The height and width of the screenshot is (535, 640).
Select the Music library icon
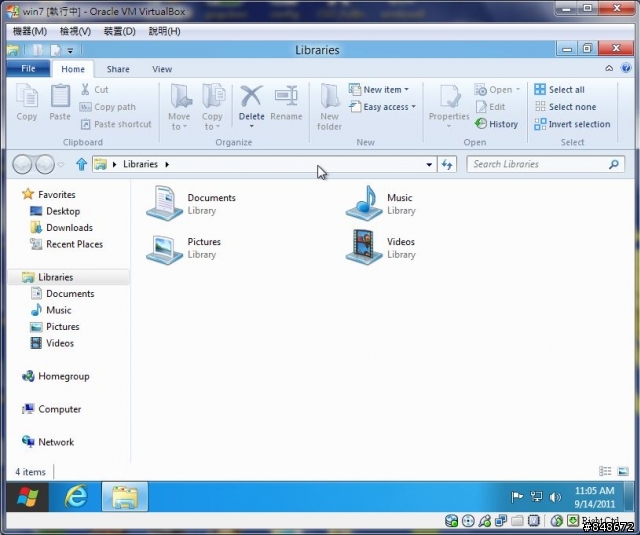(x=364, y=203)
